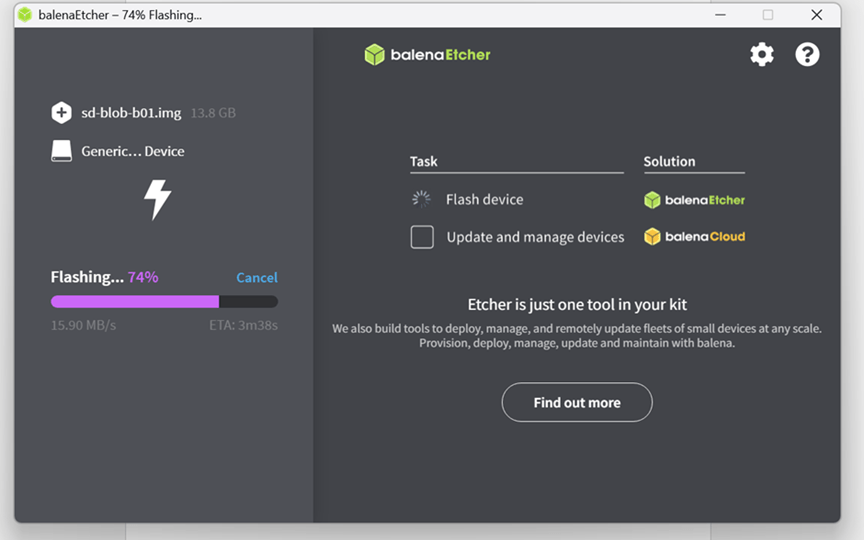Click the balenaEtcher title bar app icon
This screenshot has height=540, width=864.
click(25, 15)
